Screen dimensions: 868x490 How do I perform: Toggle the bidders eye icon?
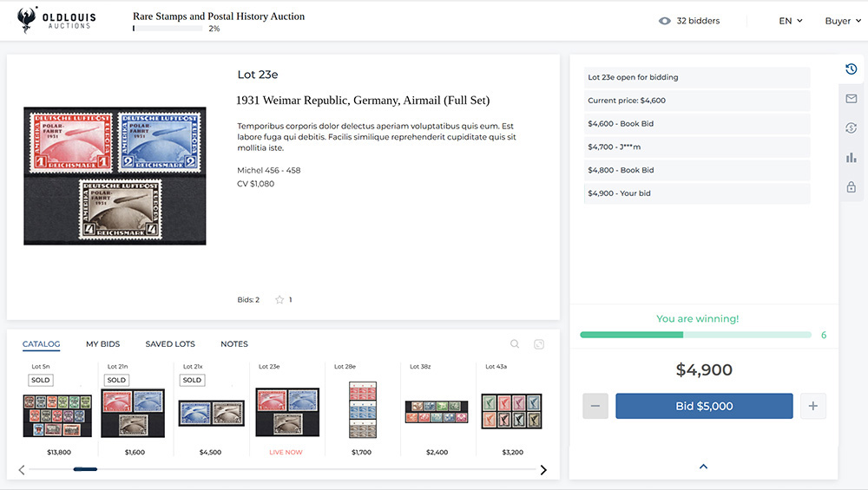[665, 21]
